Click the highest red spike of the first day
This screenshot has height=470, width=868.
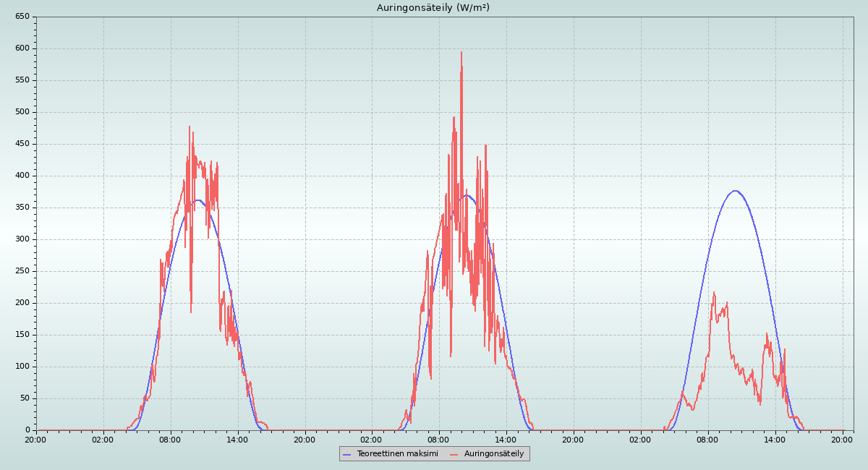point(190,127)
